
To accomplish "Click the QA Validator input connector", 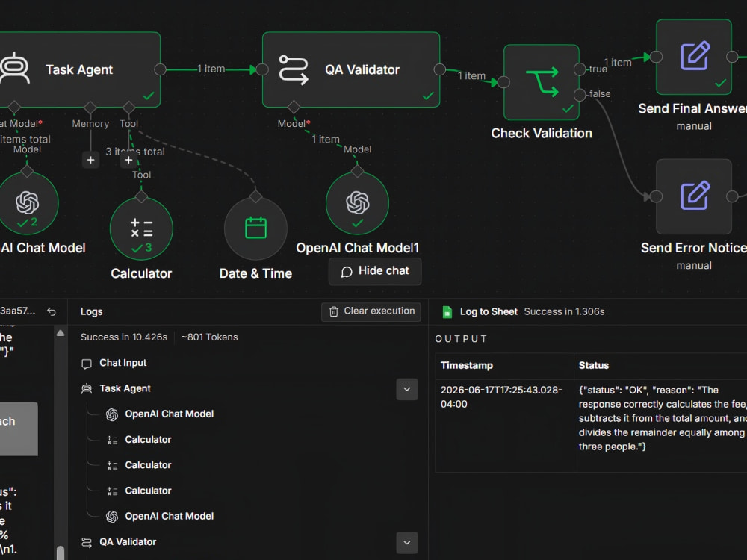I will [x=262, y=69].
